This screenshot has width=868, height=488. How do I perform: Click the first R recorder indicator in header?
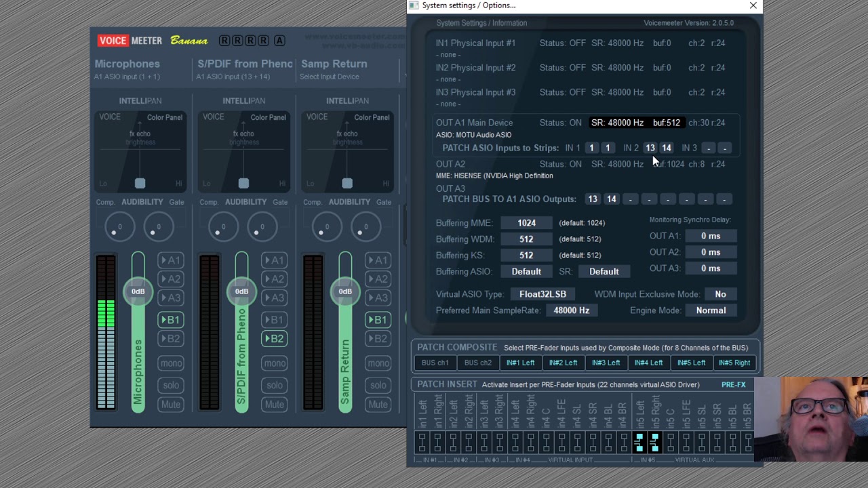(224, 41)
